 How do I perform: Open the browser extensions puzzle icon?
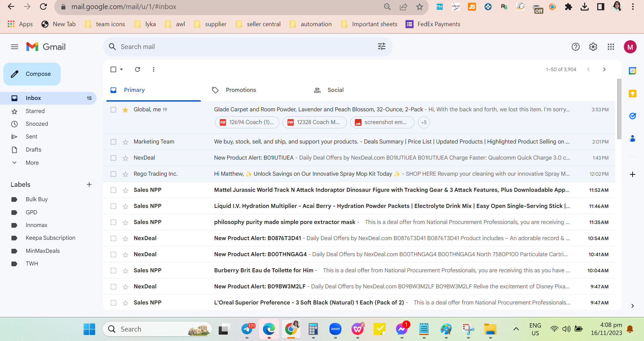tap(569, 7)
